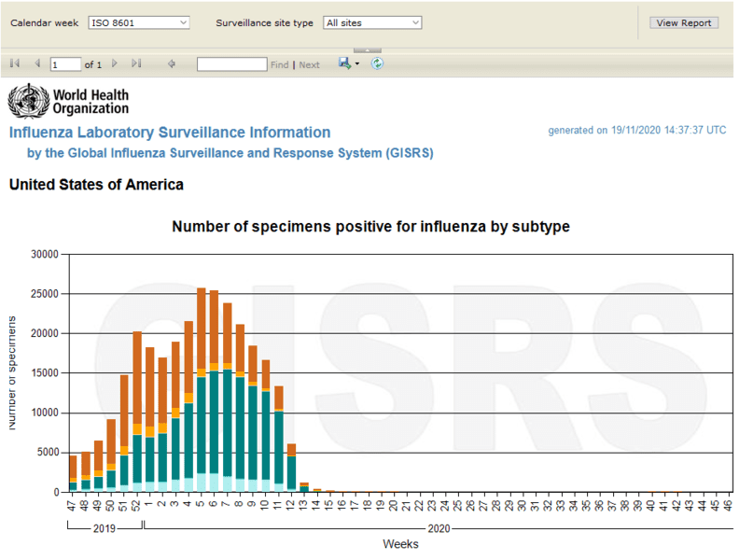Click the week 52 bar in chart
The width and height of the screenshot is (739, 560).
point(137,412)
